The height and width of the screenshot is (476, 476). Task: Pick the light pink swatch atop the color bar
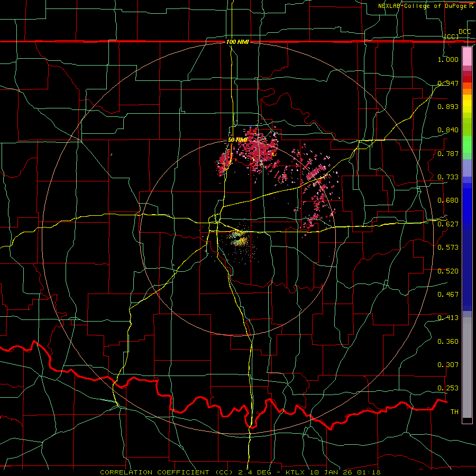(x=467, y=56)
